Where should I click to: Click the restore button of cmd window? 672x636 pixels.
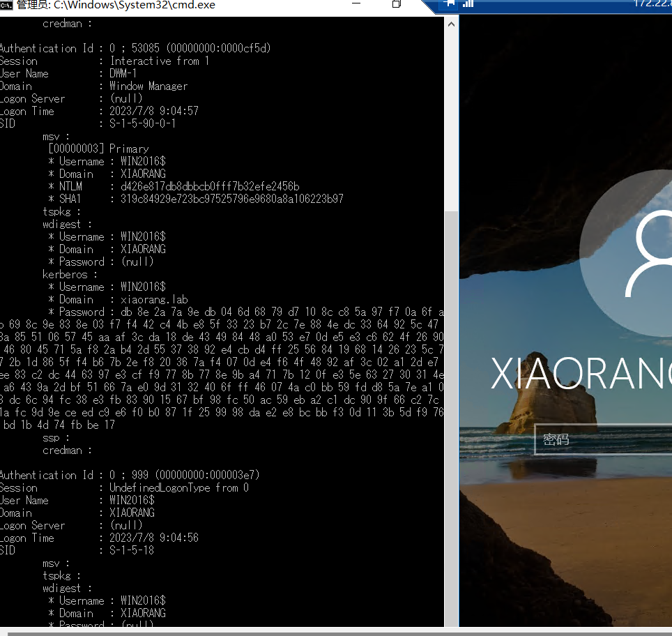(x=396, y=5)
